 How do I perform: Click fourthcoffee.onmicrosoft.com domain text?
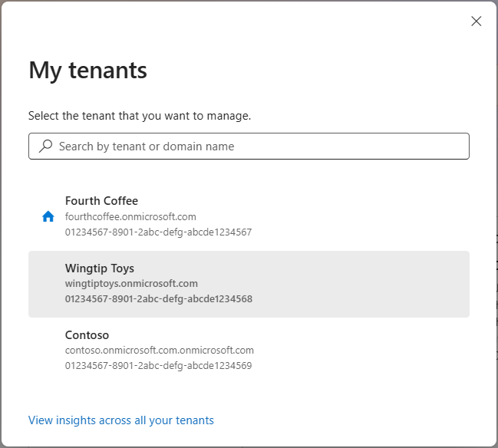tap(130, 217)
